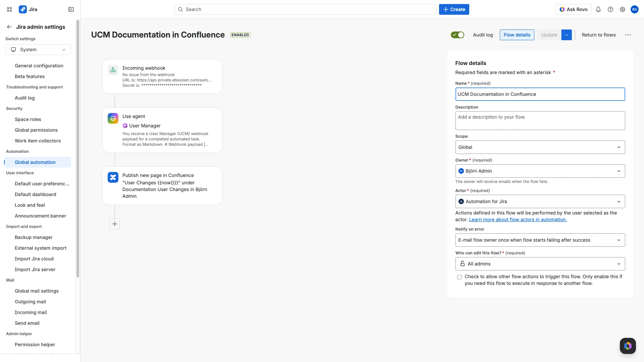The width and height of the screenshot is (644, 362).
Task: Select the Use agent step card
Action: point(162,130)
